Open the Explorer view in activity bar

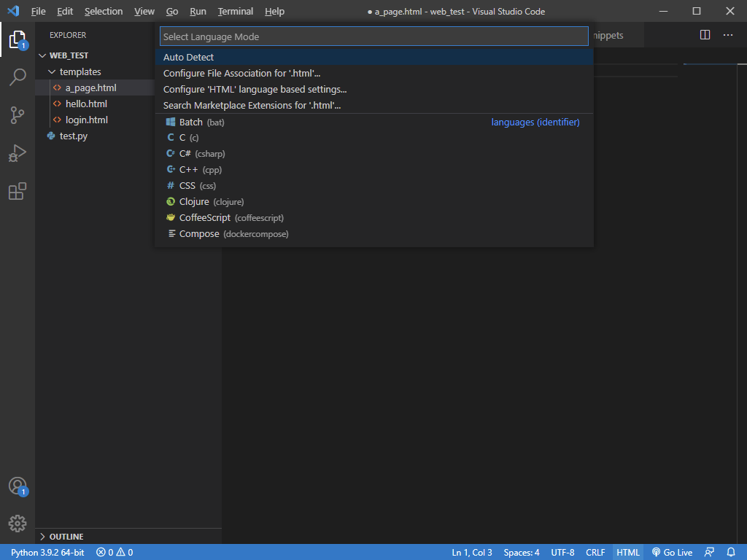(x=18, y=39)
